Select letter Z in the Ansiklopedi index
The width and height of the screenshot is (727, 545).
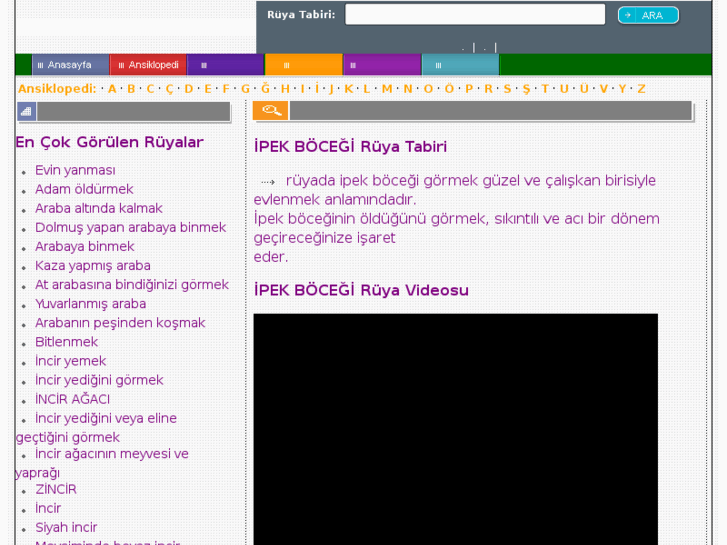tap(641, 89)
